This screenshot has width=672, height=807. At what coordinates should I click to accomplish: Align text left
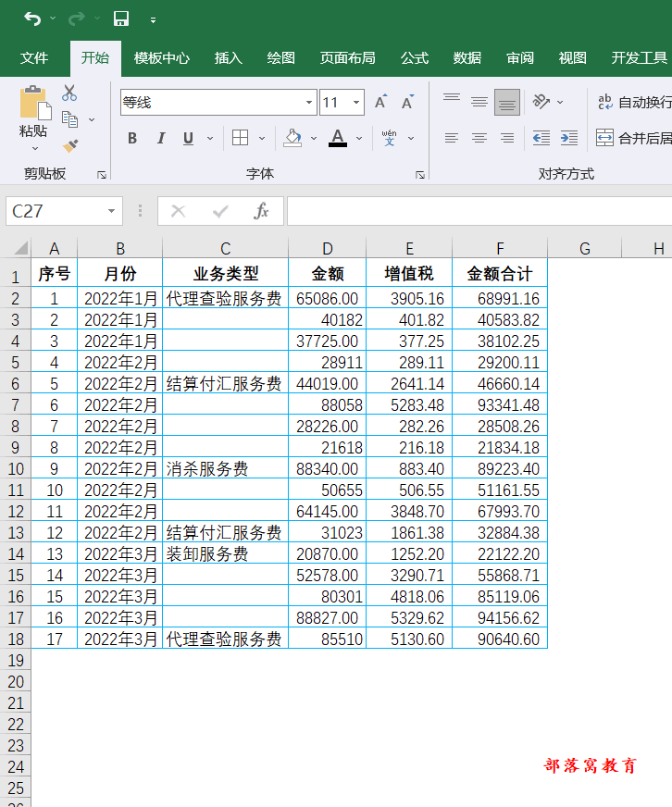tap(452, 138)
